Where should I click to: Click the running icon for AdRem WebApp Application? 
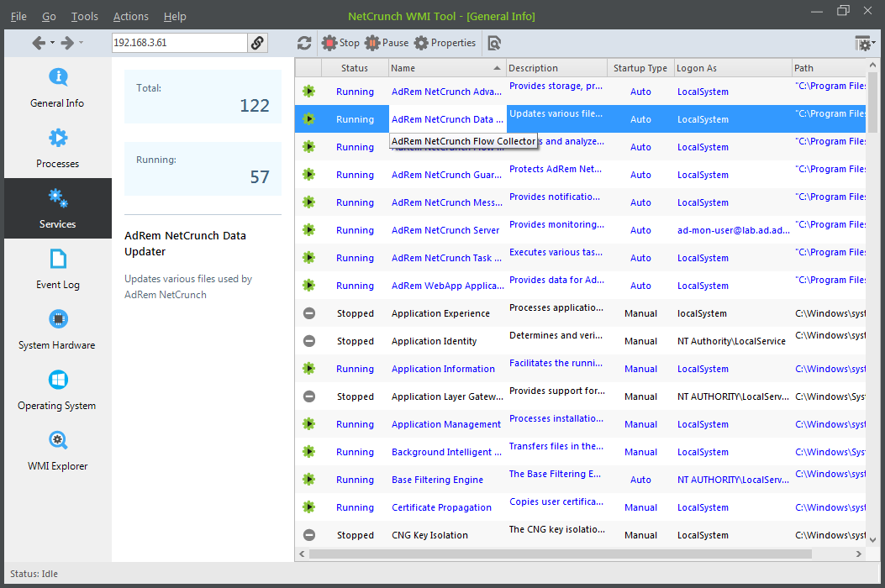click(x=308, y=285)
